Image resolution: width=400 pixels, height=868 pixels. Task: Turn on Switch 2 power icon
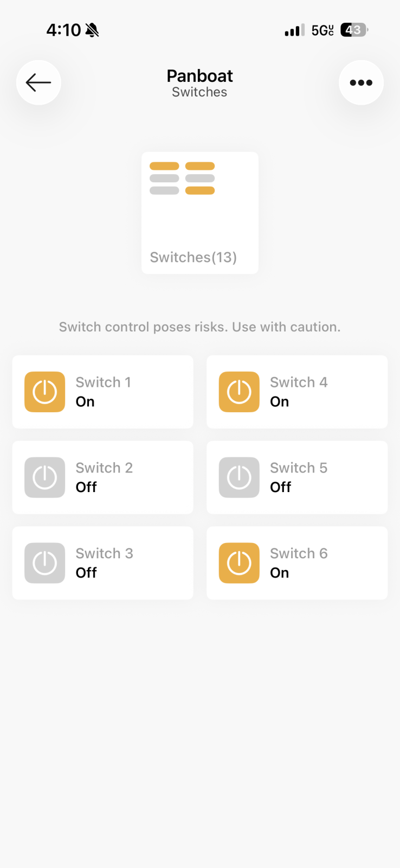pyautogui.click(x=45, y=477)
